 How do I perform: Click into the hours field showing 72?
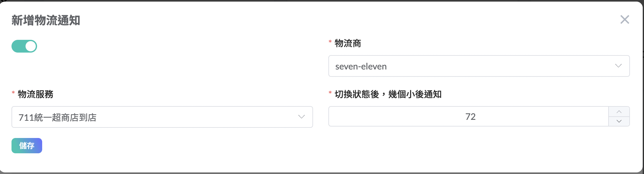point(469,117)
